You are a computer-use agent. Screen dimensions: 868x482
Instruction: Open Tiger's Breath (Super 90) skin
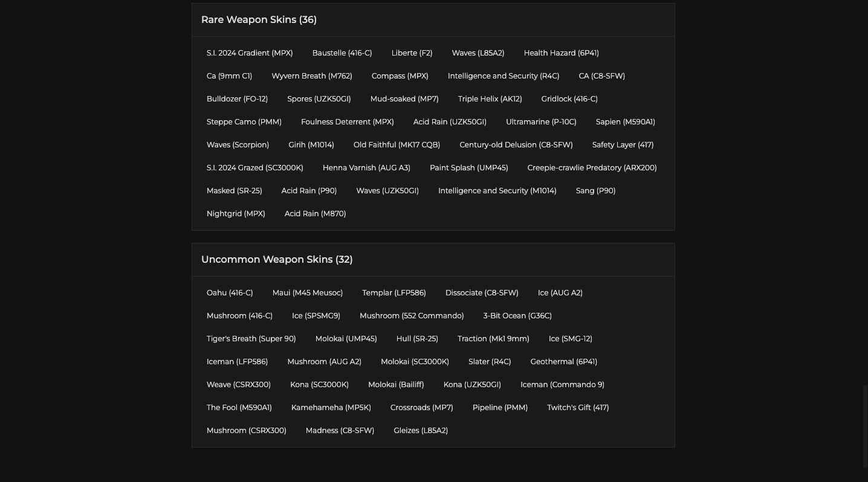[251, 339]
